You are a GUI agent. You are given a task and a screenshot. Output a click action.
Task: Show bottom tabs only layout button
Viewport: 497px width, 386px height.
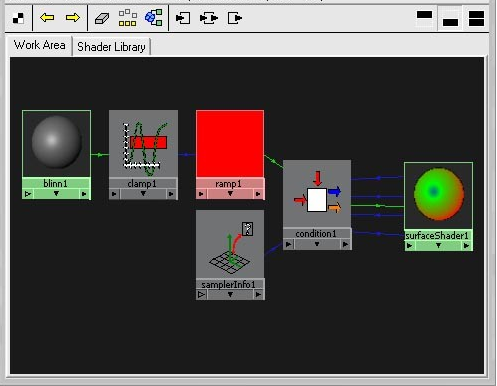point(450,18)
